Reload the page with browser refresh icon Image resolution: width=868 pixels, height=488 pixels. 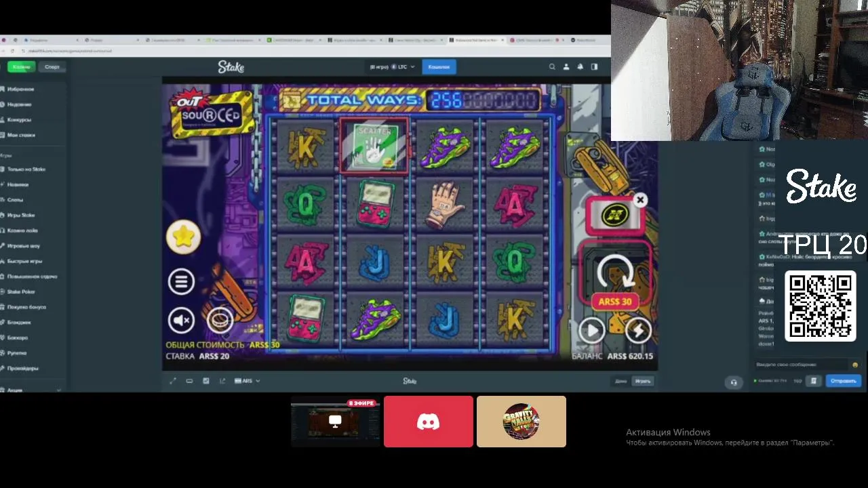click(13, 51)
